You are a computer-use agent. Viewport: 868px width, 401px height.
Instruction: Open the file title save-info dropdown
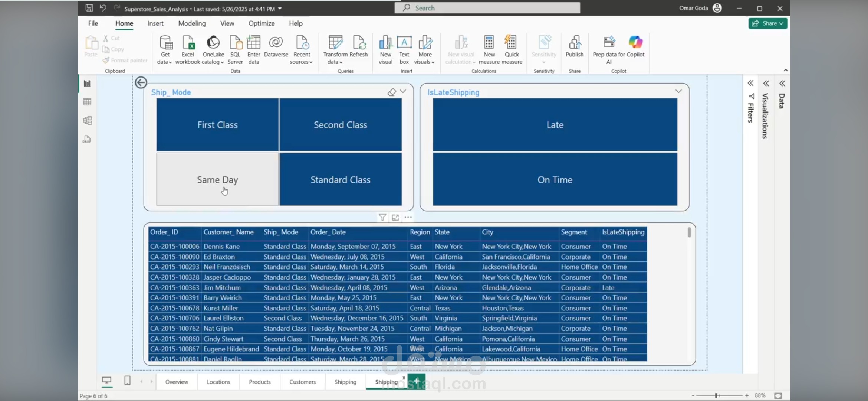pos(280,9)
